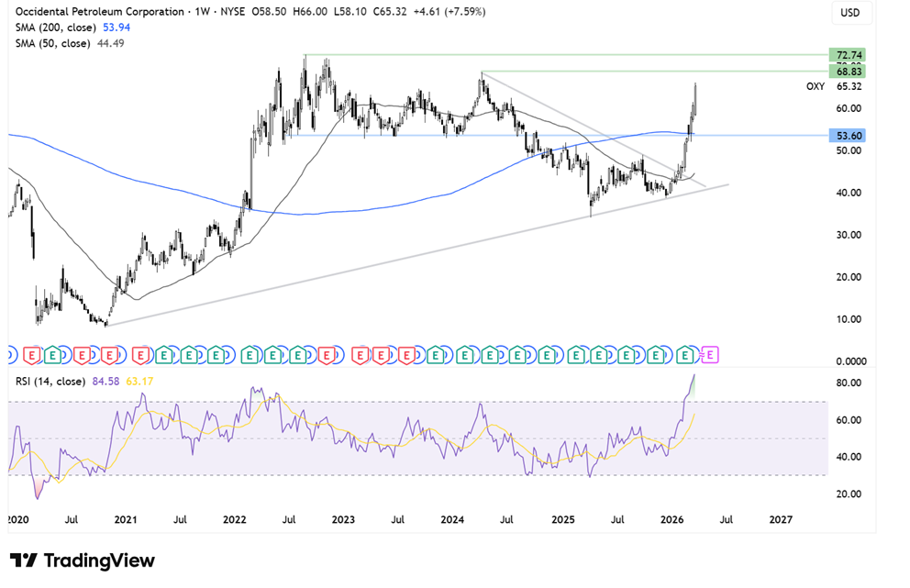Select the SMA (50, close) indicator legend
The width and height of the screenshot is (910, 588).
pyautogui.click(x=53, y=43)
